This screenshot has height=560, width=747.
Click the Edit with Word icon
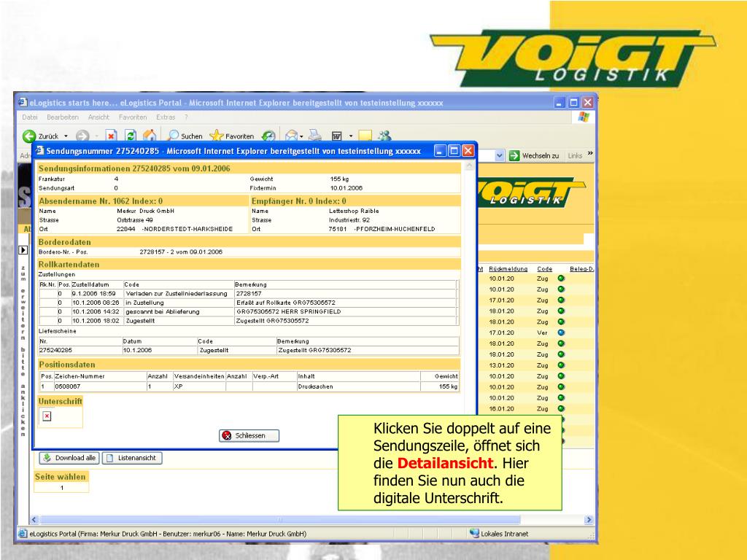(x=337, y=136)
